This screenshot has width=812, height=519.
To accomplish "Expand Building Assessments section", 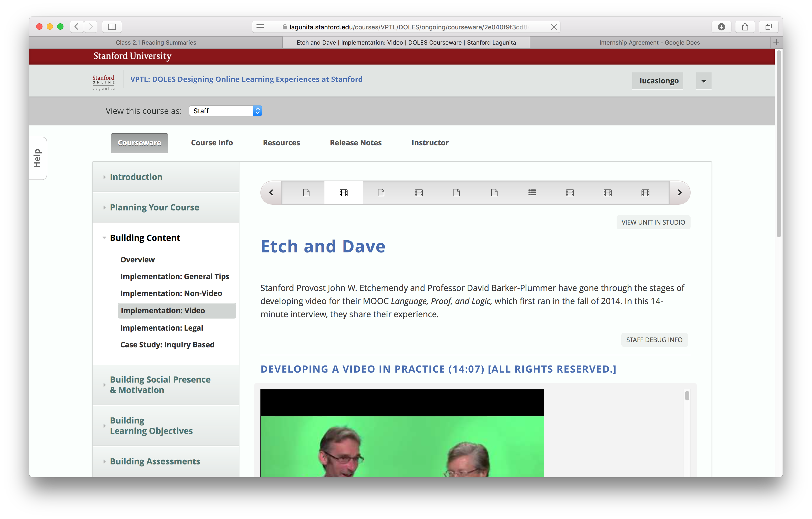I will coord(155,461).
